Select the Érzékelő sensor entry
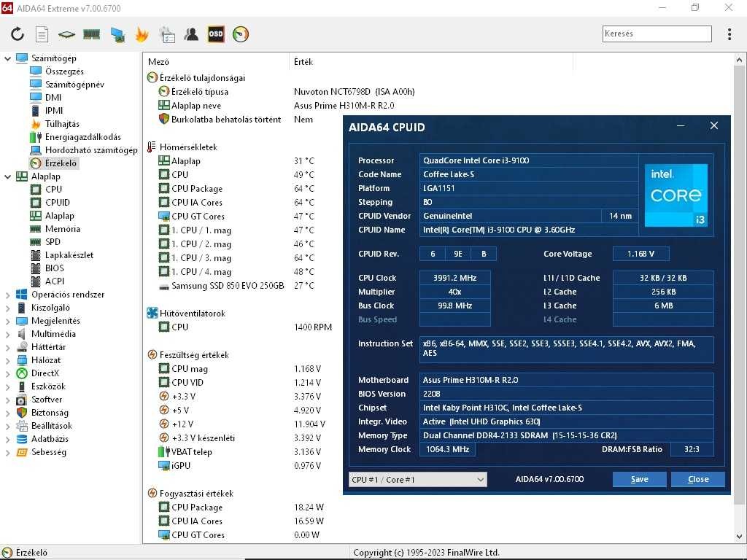The height and width of the screenshot is (560, 747). (61, 163)
